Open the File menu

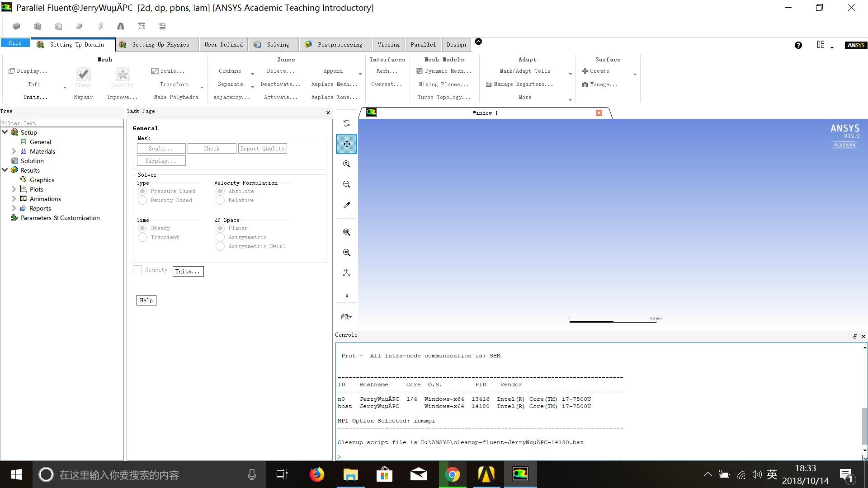[x=15, y=43]
